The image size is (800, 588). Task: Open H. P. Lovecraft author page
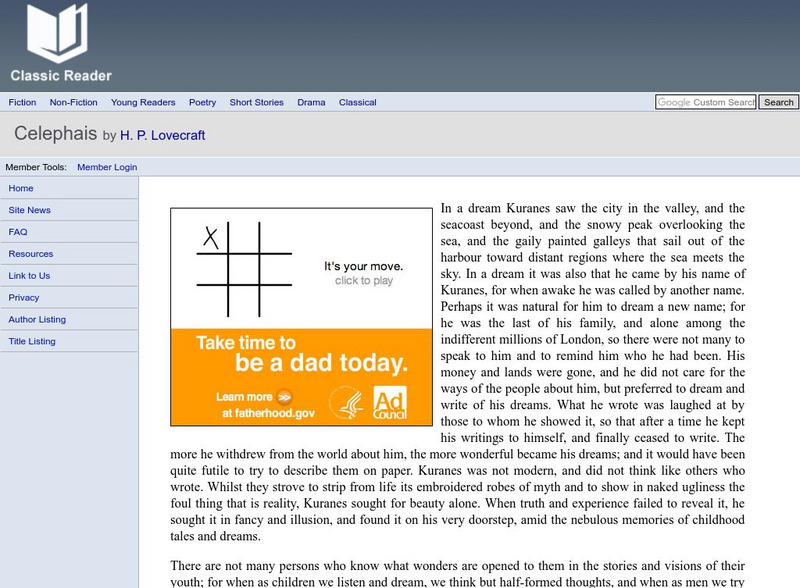click(x=163, y=135)
